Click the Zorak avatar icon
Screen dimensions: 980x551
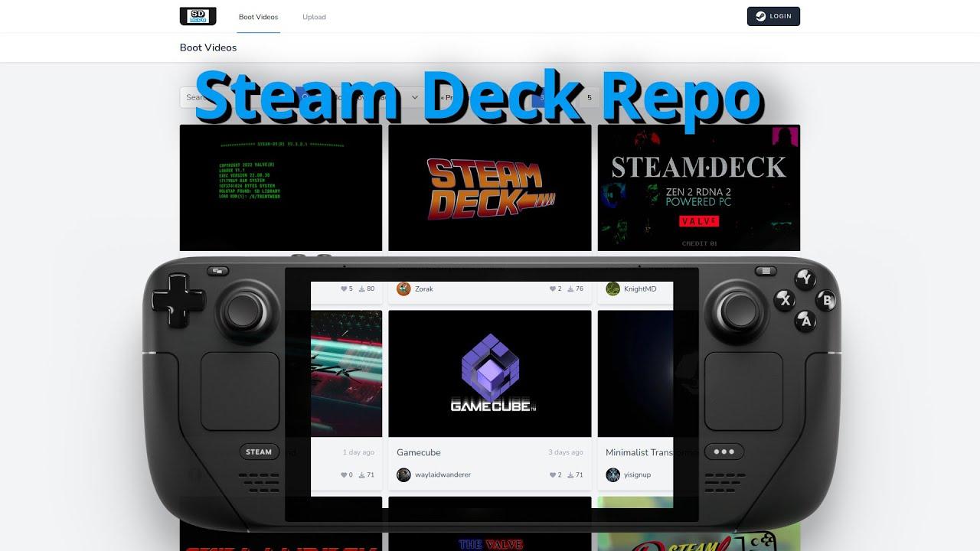pyautogui.click(x=403, y=289)
